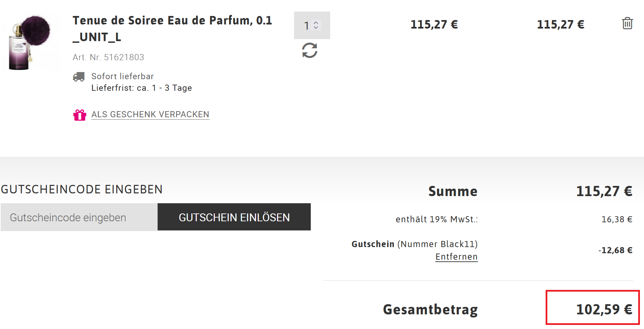644x329 pixels.
Task: Click the delivery truck icon
Action: (x=79, y=77)
